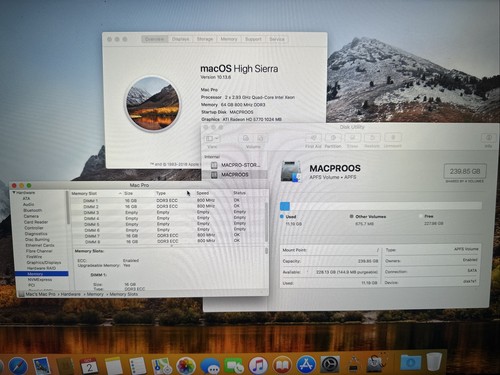
Task: Switch to Support tab in About This Mac
Action: click(x=253, y=39)
